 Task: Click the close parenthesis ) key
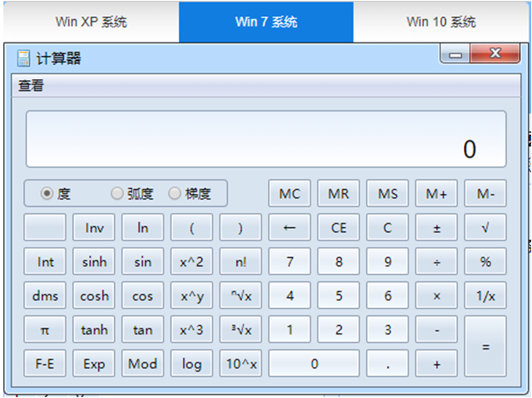coord(241,227)
